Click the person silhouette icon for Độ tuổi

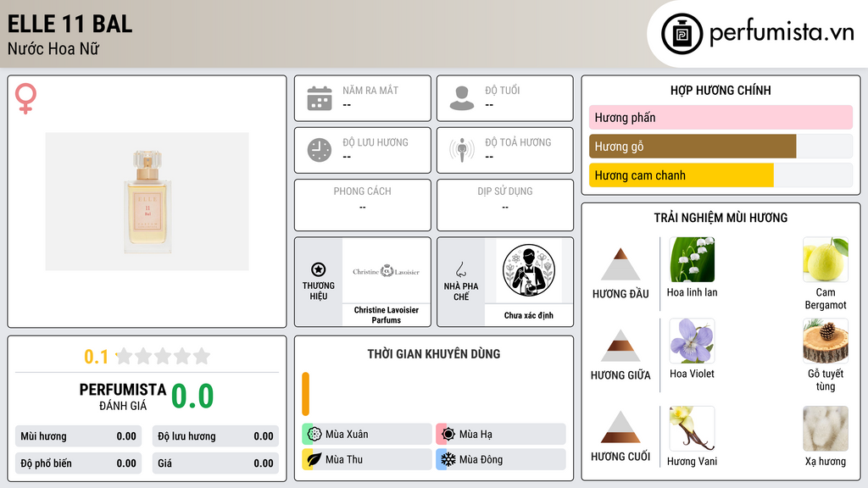click(462, 98)
